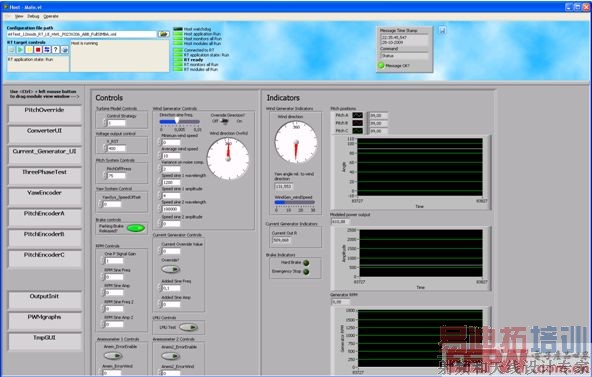This screenshot has height=377, width=592.
Task: Open the PitchEncoderC module
Action: tap(45, 259)
